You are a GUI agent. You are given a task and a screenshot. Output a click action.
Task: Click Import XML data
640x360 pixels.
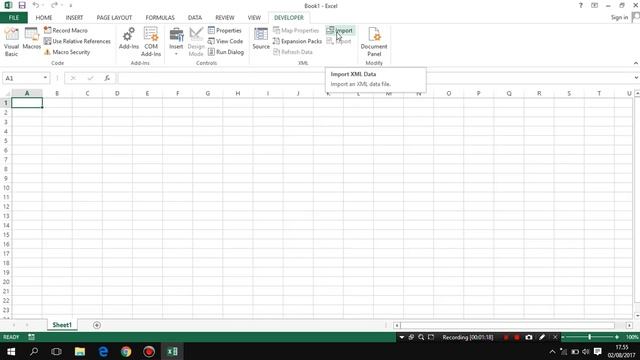340,30
